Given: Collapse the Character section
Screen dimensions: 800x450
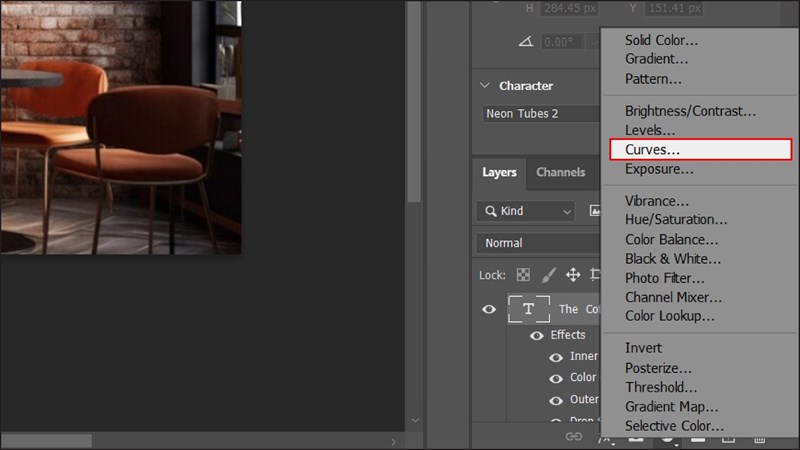Looking at the screenshot, I should [x=485, y=86].
